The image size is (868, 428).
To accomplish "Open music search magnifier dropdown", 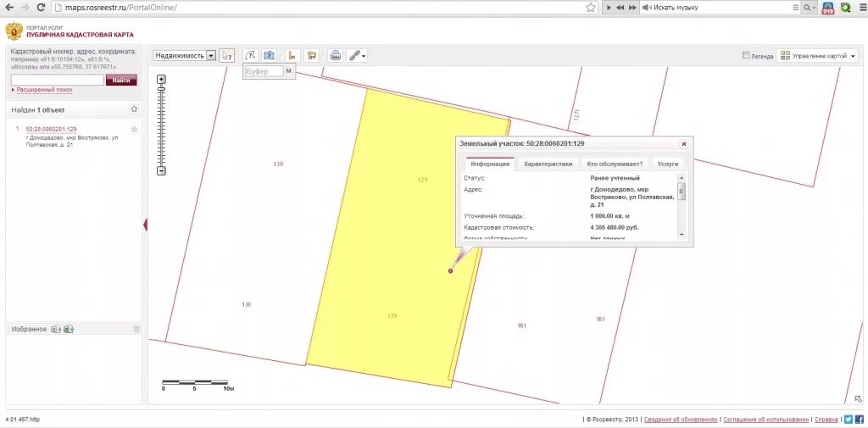I will coord(810,8).
